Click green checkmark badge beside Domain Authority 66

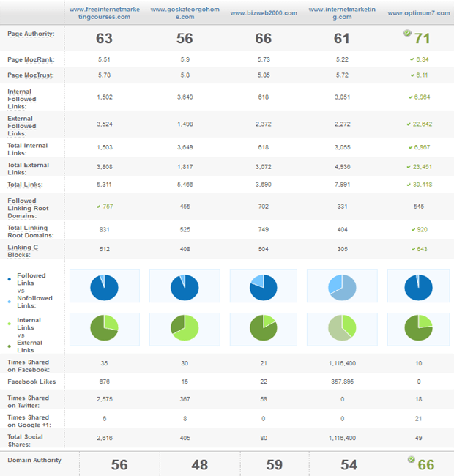411,459
